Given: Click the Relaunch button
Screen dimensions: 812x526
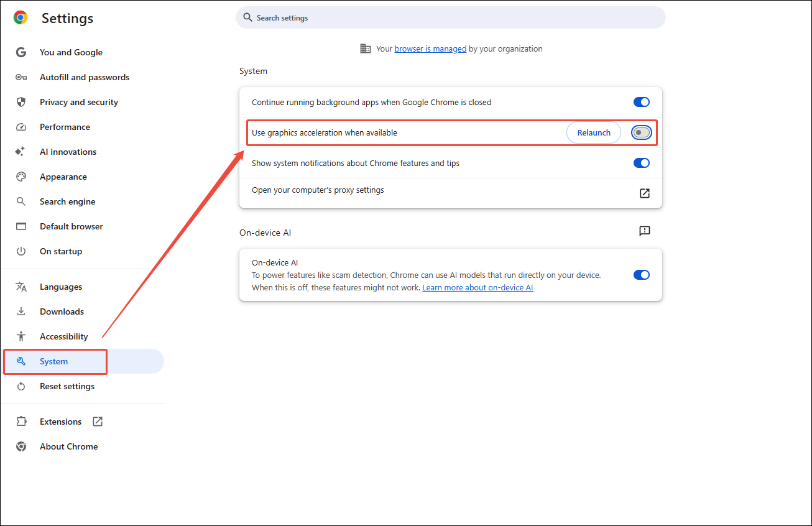Looking at the screenshot, I should click(x=594, y=132).
